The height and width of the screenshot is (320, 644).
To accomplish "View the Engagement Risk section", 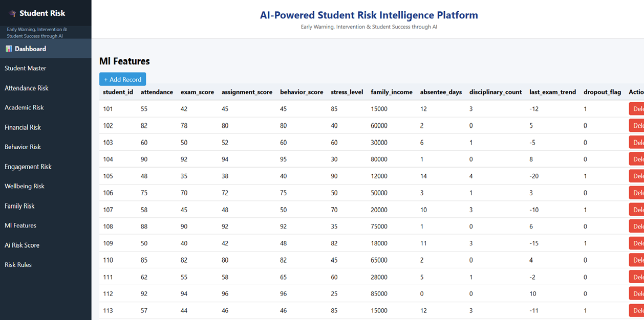I will tap(28, 166).
